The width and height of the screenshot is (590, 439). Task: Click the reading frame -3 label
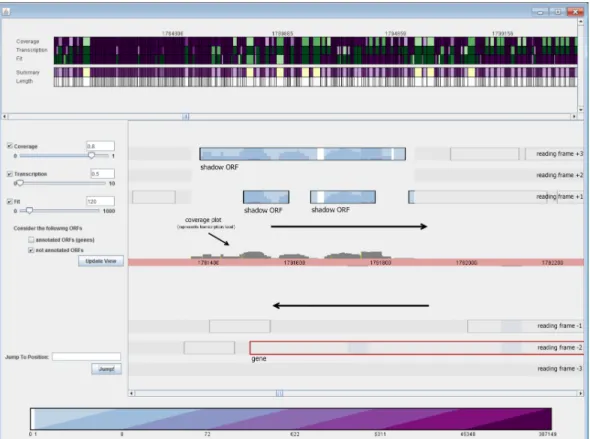[x=560, y=369]
